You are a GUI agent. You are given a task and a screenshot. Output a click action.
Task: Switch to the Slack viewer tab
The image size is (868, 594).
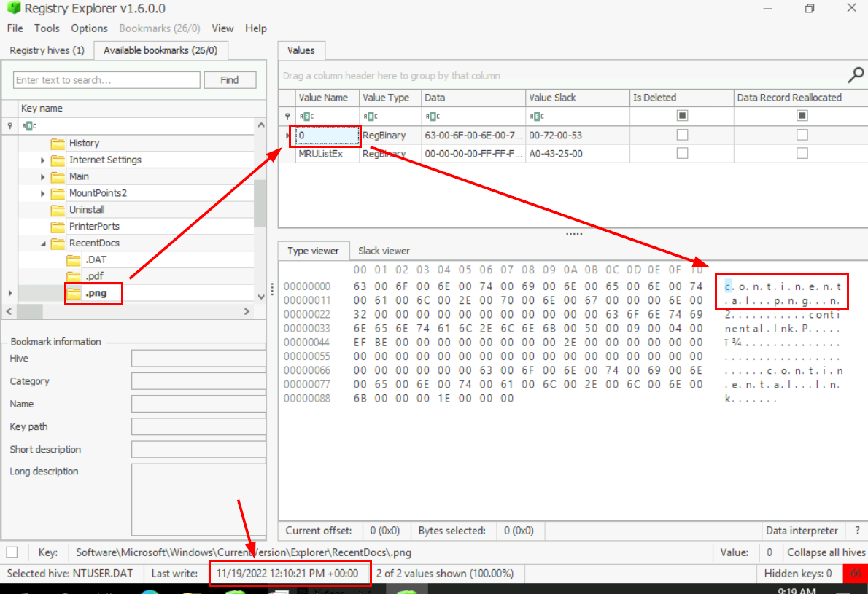click(384, 251)
